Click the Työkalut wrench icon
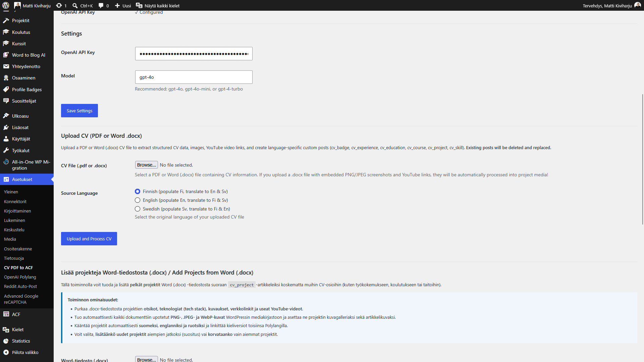The width and height of the screenshot is (644, 362). pyautogui.click(x=6, y=150)
